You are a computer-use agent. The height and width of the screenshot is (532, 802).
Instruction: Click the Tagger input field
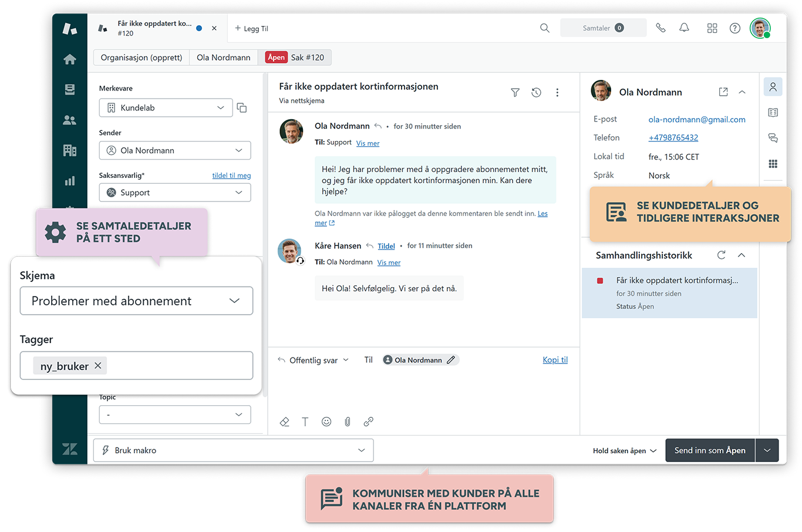(176, 366)
